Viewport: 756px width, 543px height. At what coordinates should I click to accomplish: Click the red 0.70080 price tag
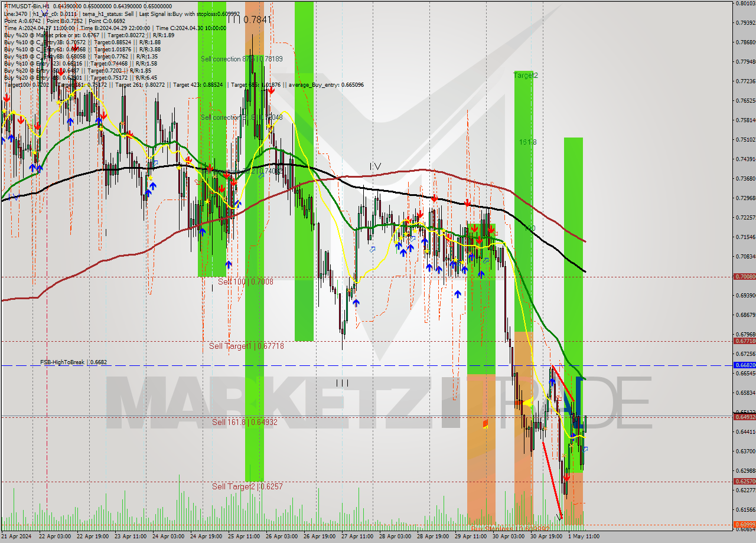744,276
